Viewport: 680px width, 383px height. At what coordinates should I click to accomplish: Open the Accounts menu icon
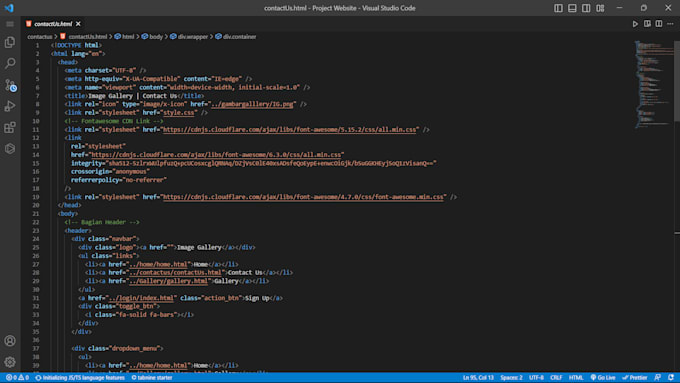click(x=10, y=341)
